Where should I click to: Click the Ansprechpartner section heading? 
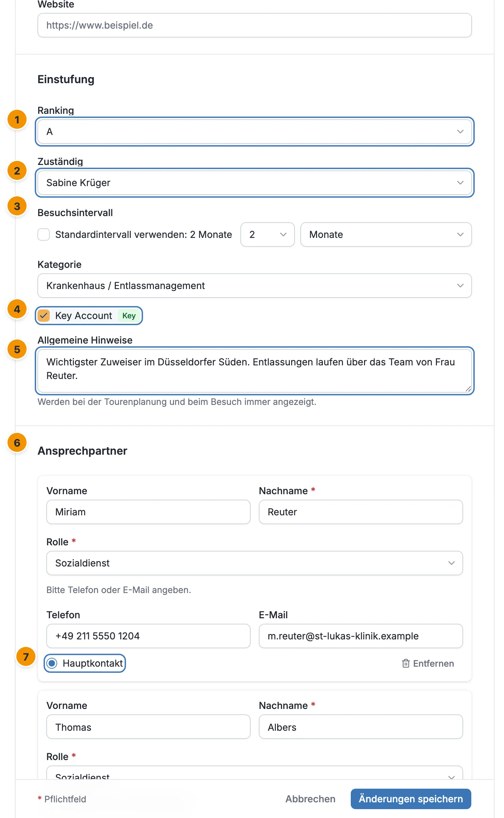[82, 451]
